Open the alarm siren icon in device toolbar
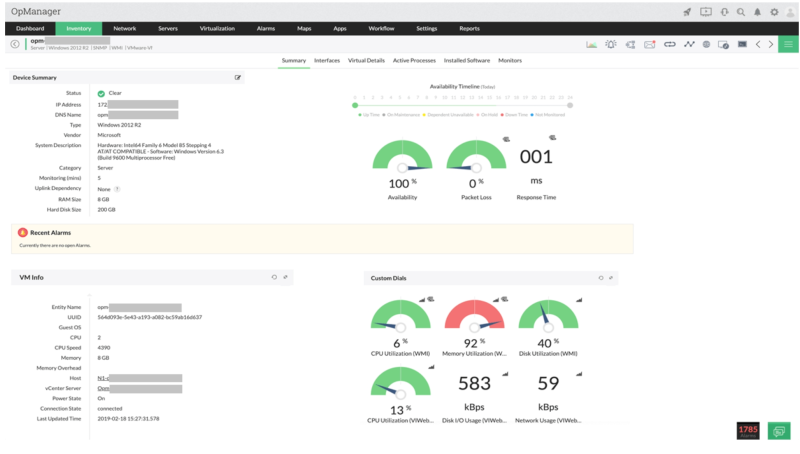The width and height of the screenshot is (800, 454). point(611,44)
